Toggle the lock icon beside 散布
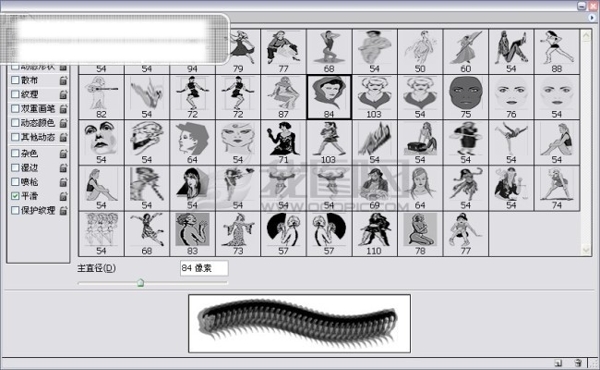 [x=63, y=80]
